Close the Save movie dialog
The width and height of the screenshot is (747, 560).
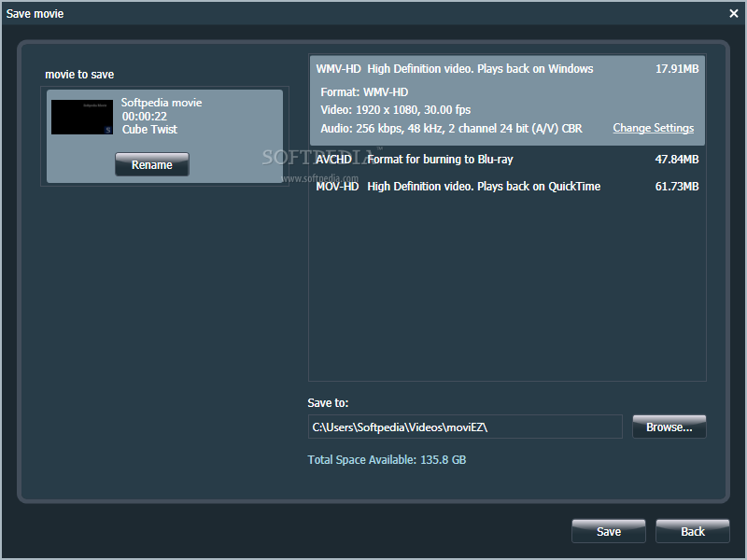(x=734, y=13)
